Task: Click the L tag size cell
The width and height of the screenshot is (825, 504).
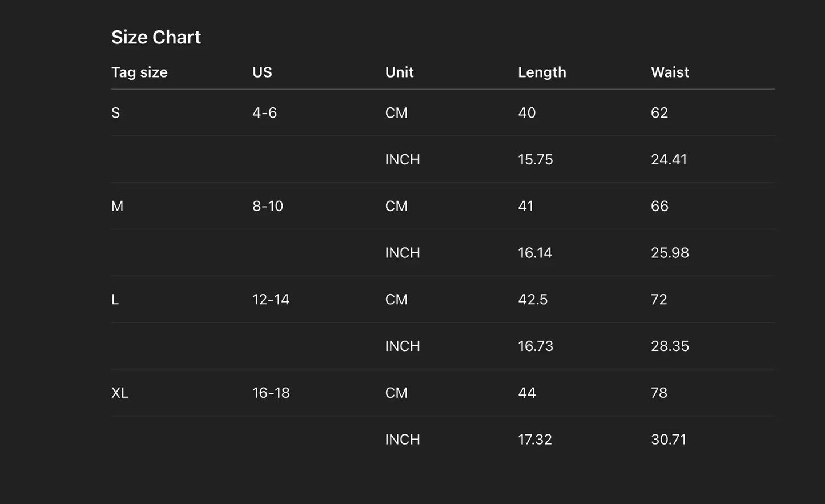Action: (115, 300)
